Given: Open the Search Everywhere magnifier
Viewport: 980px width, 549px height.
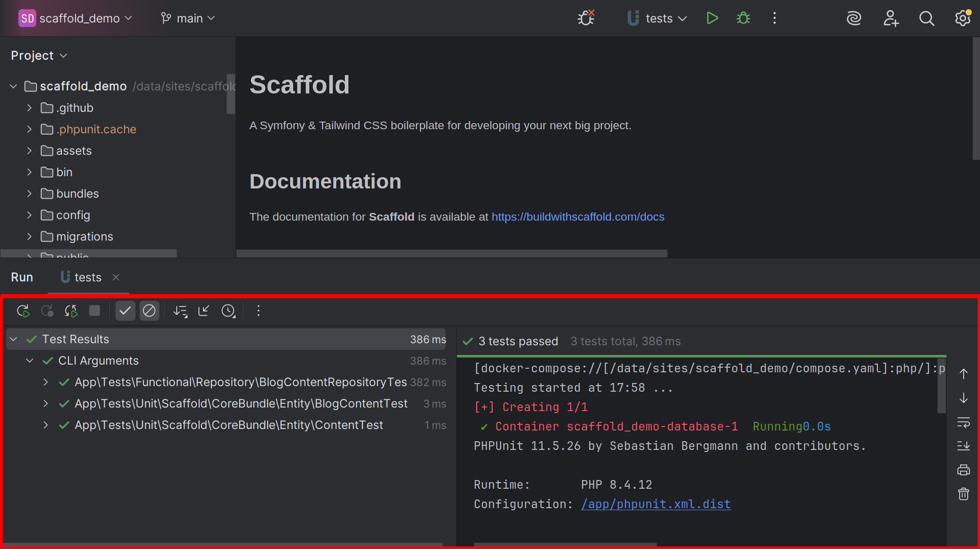Looking at the screenshot, I should tap(926, 18).
